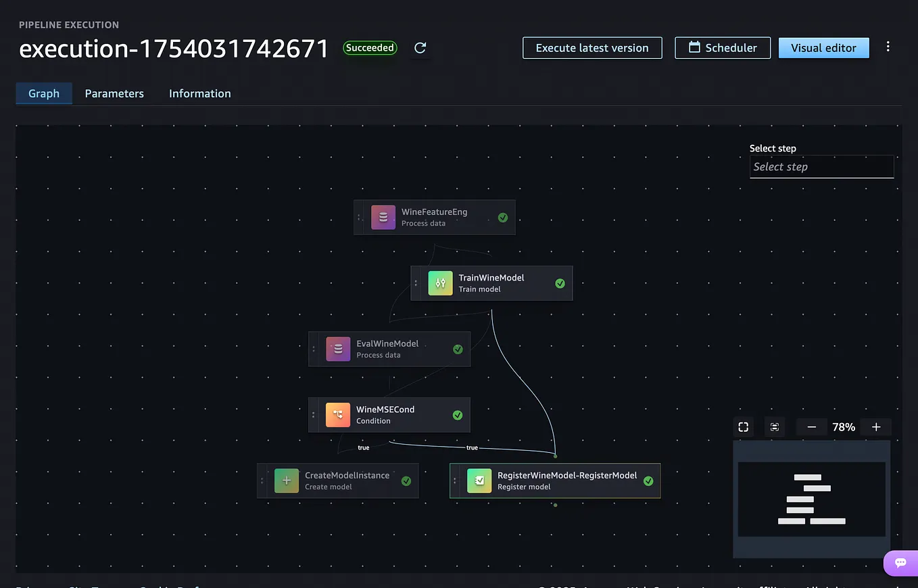918x588 pixels.
Task: Click the fit-to-view icon above the minimap
Action: pyautogui.click(x=743, y=426)
